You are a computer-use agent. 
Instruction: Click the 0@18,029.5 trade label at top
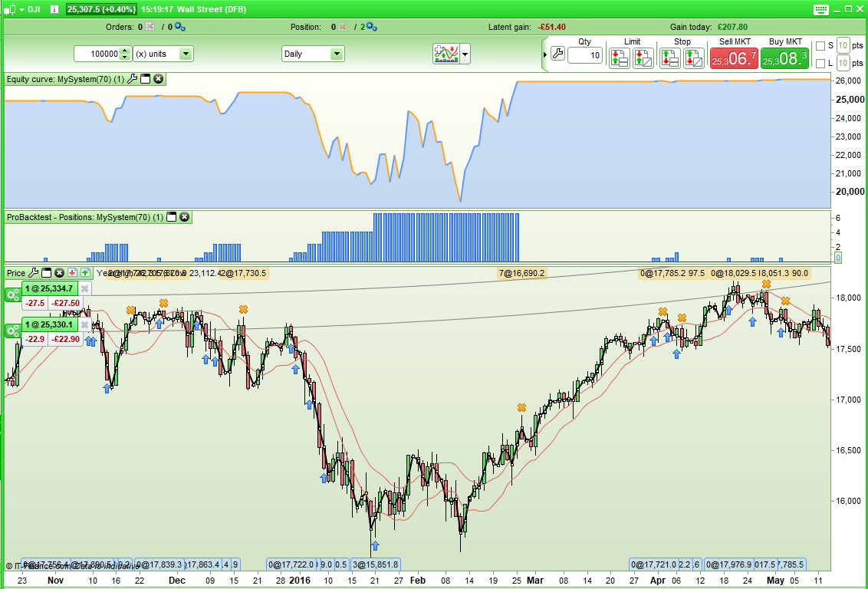(x=733, y=273)
